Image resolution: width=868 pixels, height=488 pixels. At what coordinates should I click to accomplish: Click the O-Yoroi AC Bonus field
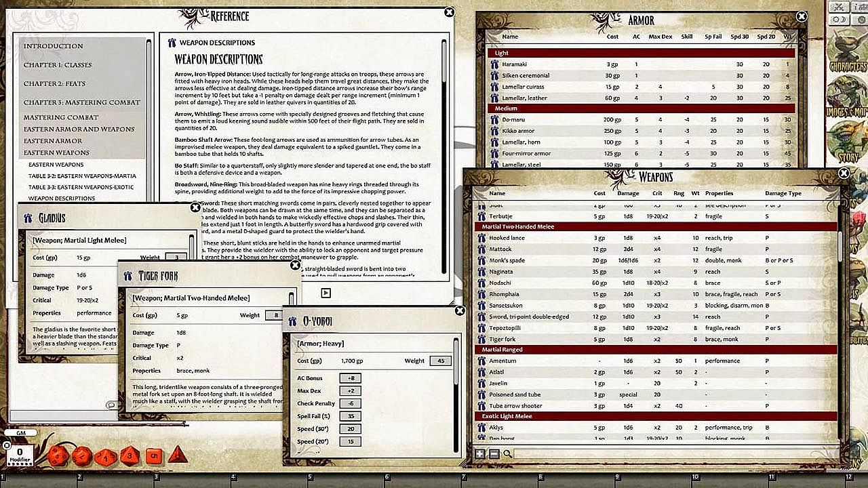[x=350, y=378]
